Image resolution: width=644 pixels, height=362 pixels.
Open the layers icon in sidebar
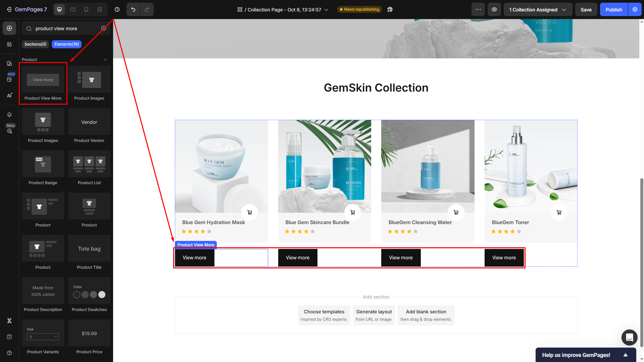[x=9, y=115]
